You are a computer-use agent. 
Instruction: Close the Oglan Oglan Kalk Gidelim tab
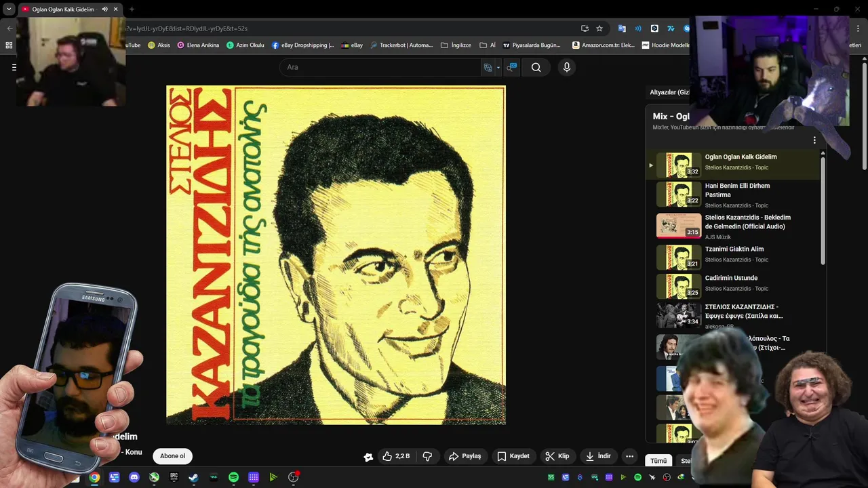(116, 9)
